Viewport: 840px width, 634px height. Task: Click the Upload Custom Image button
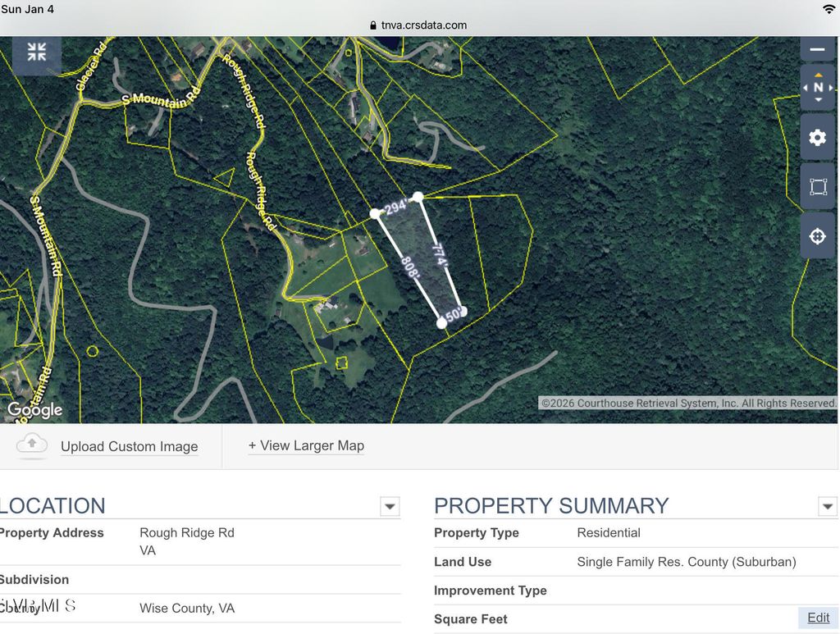(x=129, y=446)
